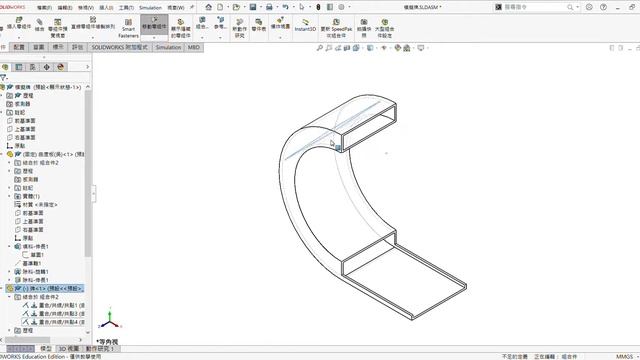Click the Insert Components icon
640x360 pixels.
tap(19, 20)
